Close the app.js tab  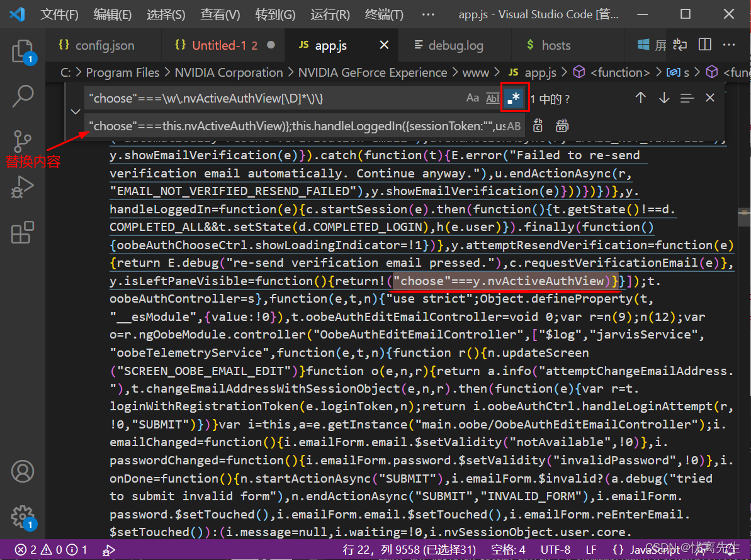[384, 45]
